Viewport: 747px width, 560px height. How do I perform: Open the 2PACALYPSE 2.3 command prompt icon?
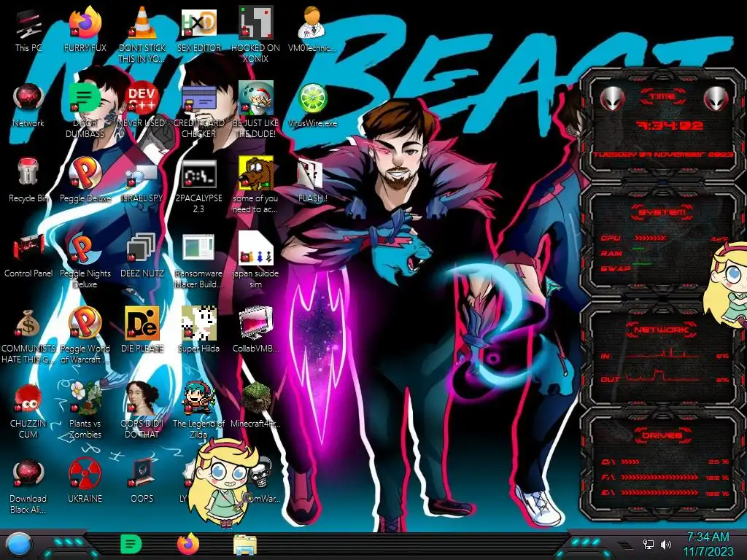tap(198, 186)
